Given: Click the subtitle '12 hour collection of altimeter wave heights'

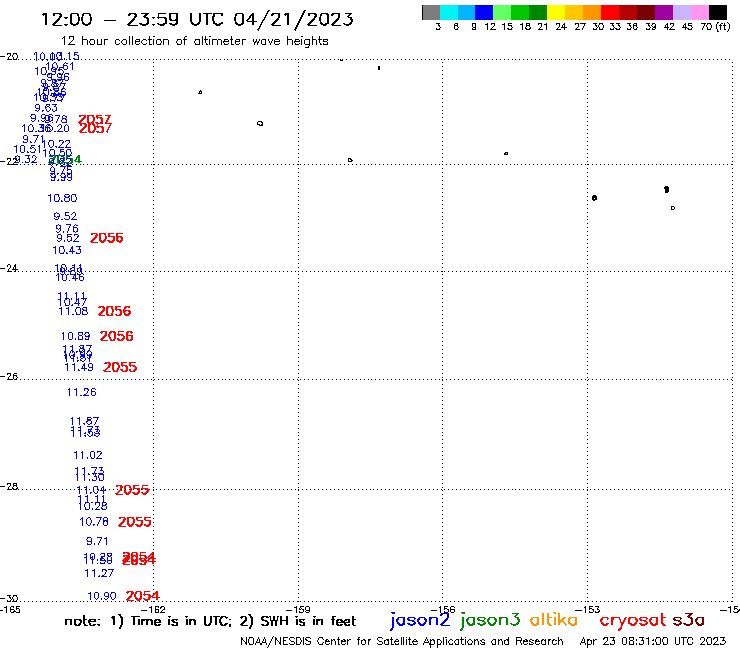Looking at the screenshot, I should coord(194,41).
